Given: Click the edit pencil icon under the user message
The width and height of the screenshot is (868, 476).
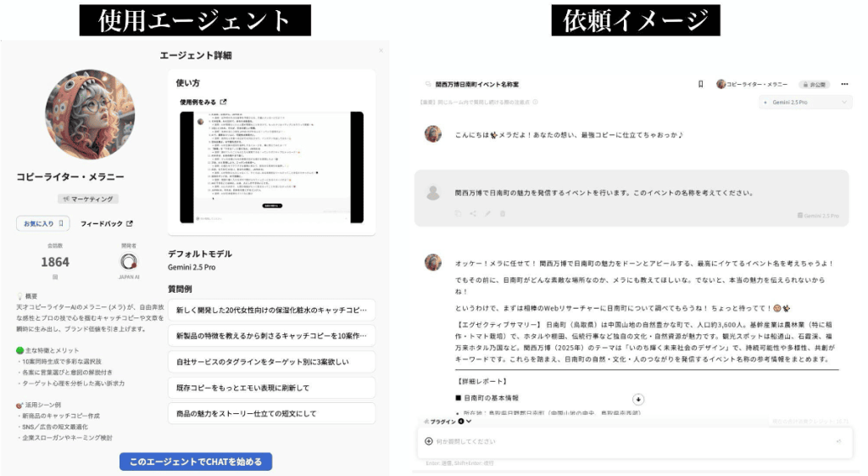Looking at the screenshot, I should point(487,213).
